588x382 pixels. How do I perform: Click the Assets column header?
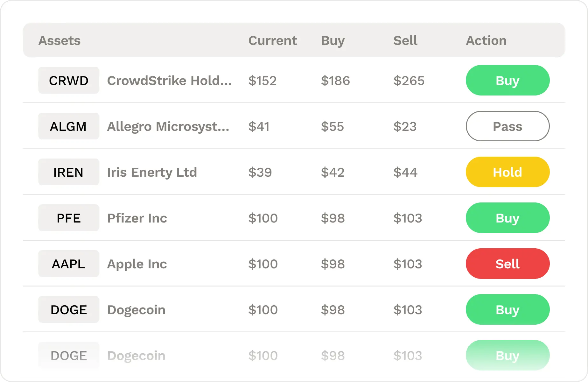(59, 40)
